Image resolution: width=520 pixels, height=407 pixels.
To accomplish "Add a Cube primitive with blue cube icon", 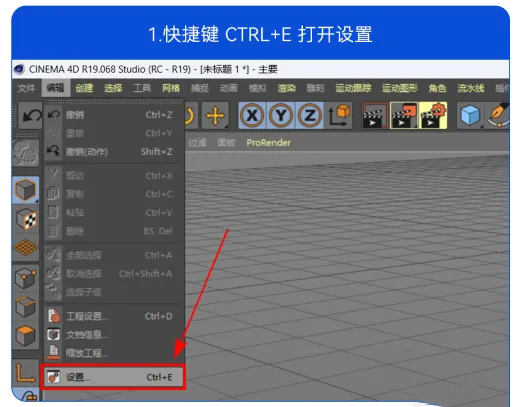I will click(470, 116).
